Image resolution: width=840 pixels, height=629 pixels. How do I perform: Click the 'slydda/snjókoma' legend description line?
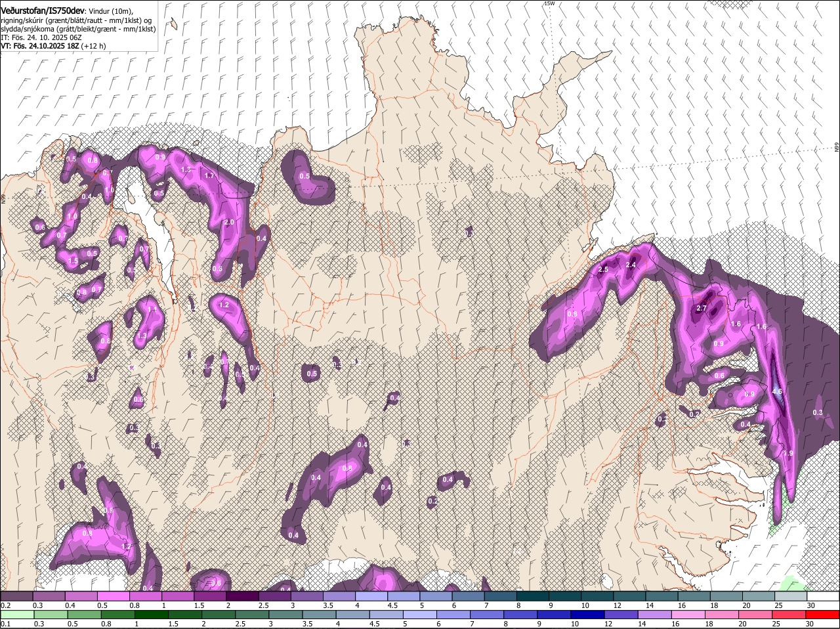77,29
